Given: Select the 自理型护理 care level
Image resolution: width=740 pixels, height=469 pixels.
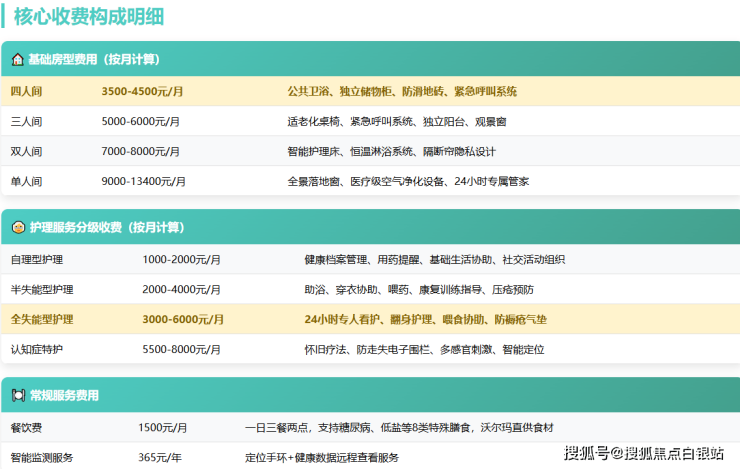Looking at the screenshot, I should pyautogui.click(x=36, y=259).
